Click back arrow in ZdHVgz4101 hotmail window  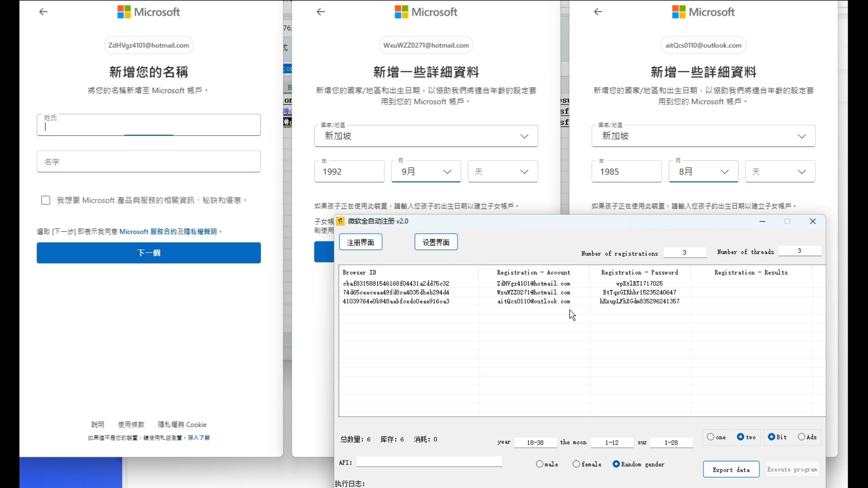point(43,12)
